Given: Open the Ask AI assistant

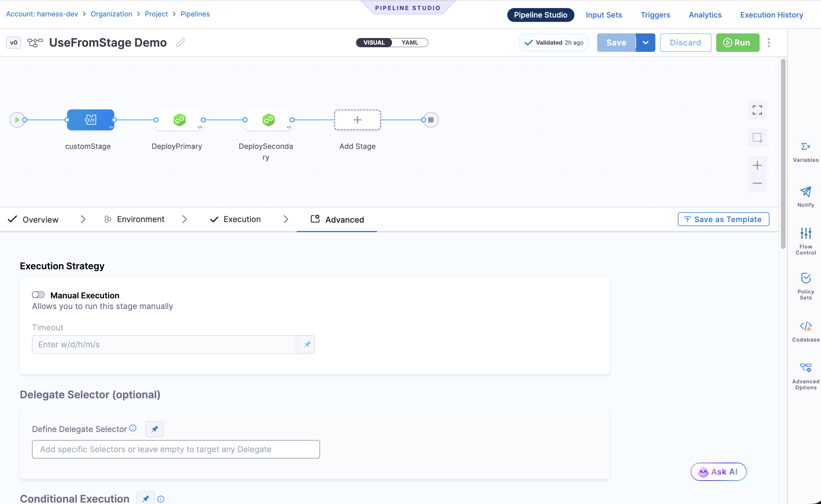Looking at the screenshot, I should click(718, 472).
